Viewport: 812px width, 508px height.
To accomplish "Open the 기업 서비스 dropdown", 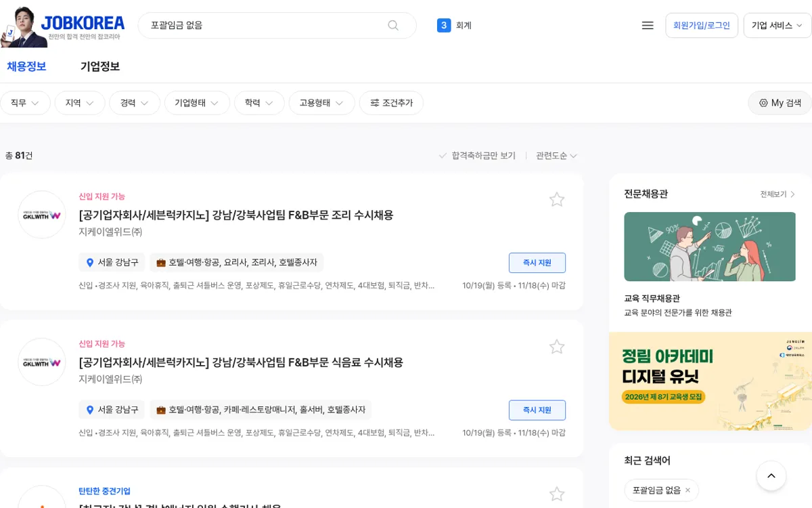I will click(777, 25).
